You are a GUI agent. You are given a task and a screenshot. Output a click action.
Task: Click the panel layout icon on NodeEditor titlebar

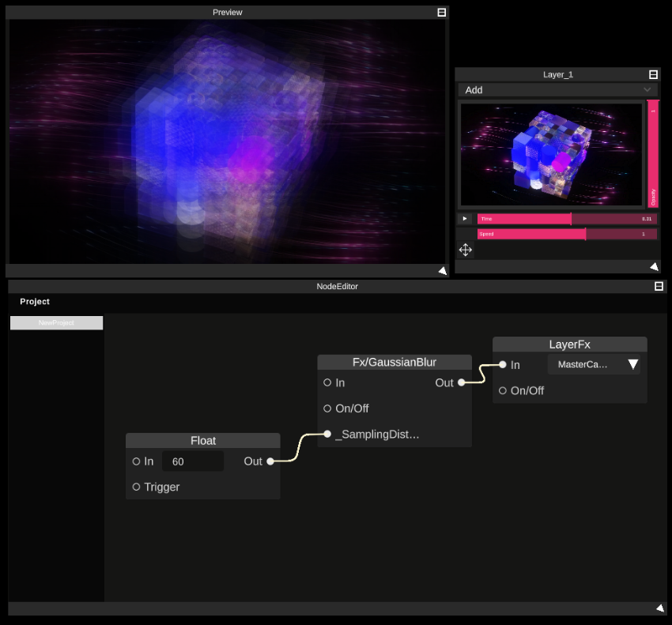tap(660, 286)
